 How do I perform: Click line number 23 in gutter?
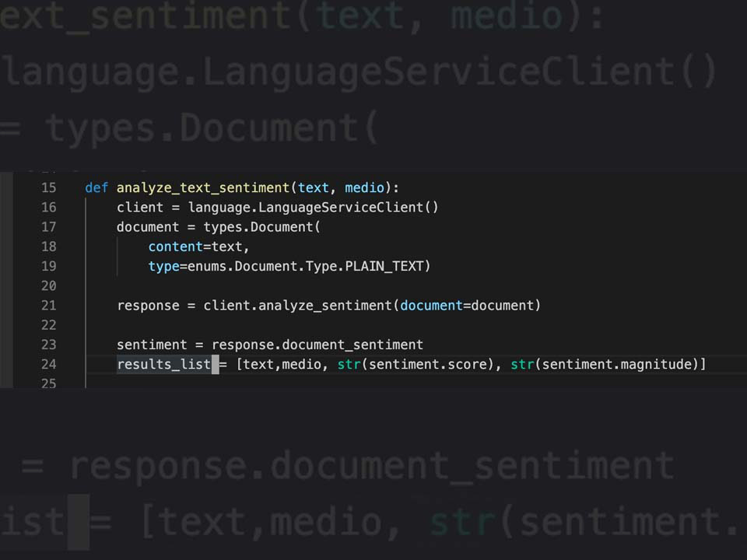pos(48,345)
